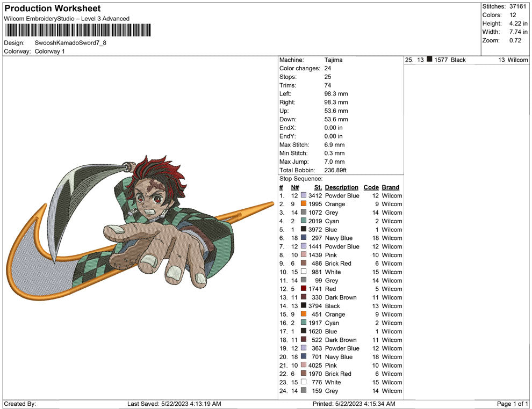The height and width of the screenshot is (409, 532).
Task: Click the Stop Sequence heading
Action: tap(301, 179)
